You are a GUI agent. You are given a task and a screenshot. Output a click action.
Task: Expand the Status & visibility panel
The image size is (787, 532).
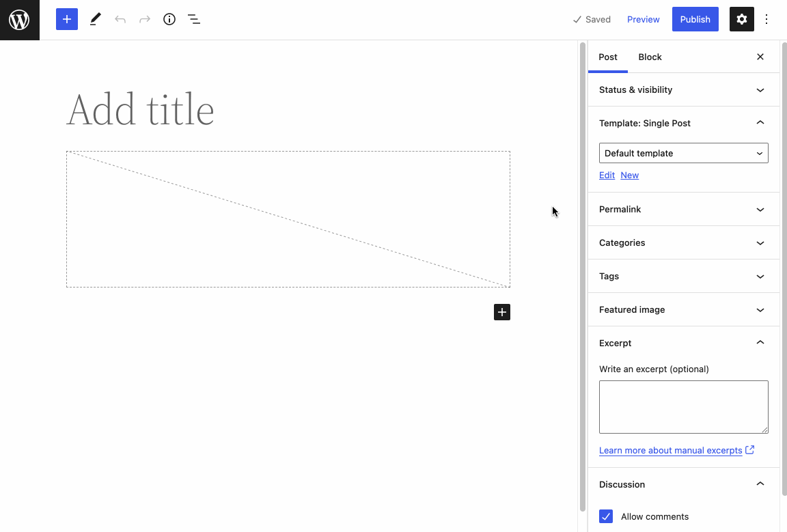683,89
